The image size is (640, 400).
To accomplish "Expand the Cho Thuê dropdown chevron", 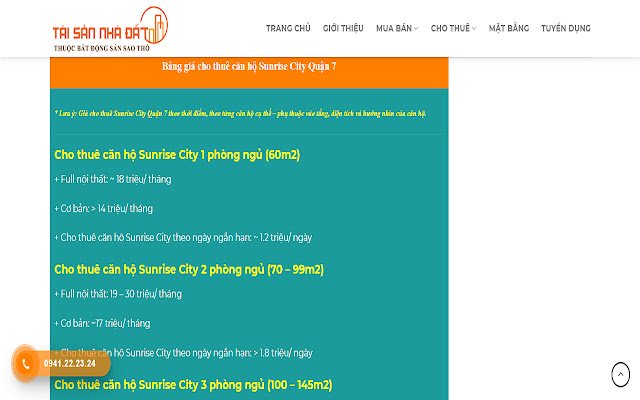I will 474,29.
